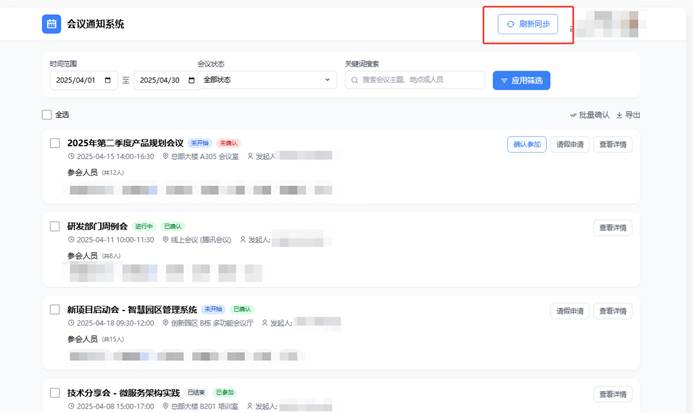Click the 2025年第二季度产品规划会议 title
Image resolution: width=693 pixels, height=413 pixels.
click(x=125, y=143)
